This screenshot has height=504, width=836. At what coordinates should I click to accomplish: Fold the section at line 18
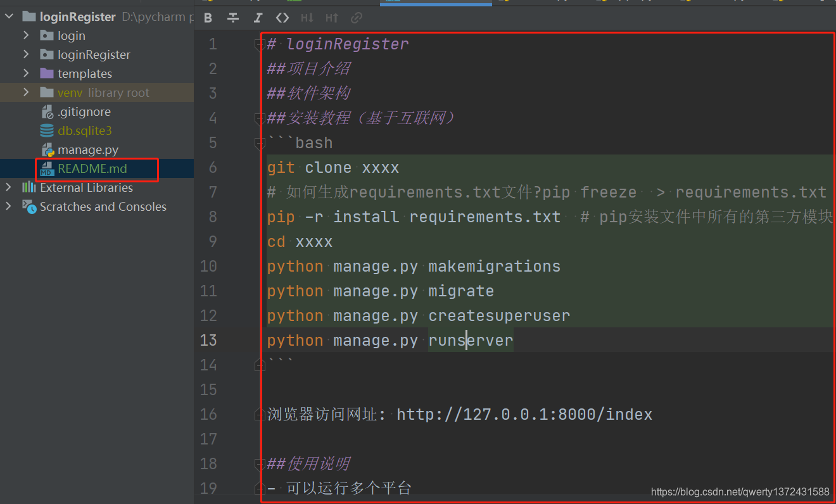(x=260, y=463)
